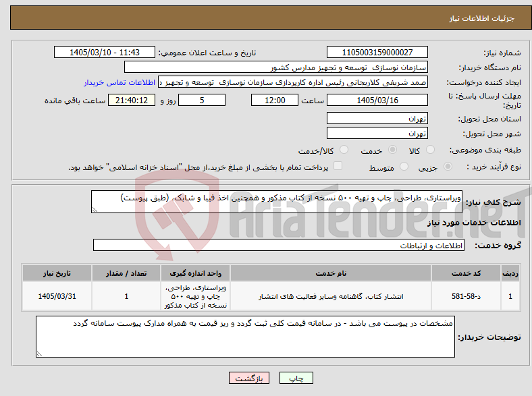Click the توضیحات خریدار text area

tap(245, 337)
